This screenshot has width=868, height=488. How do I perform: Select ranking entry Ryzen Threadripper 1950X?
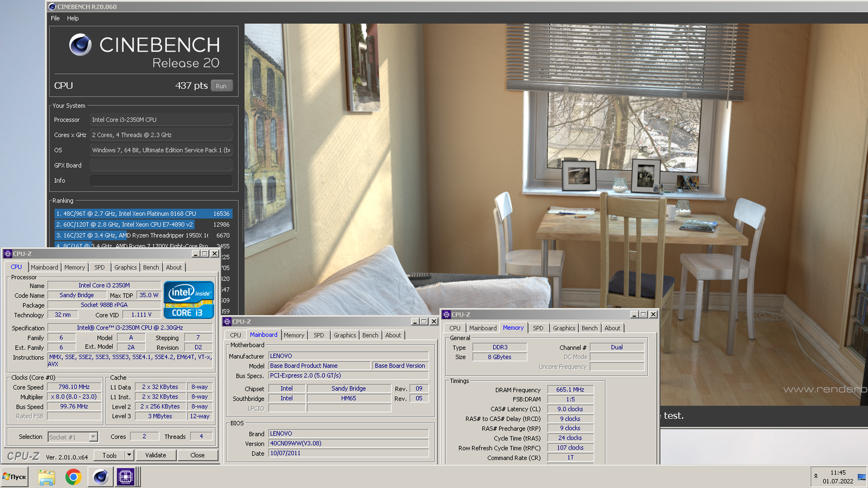coord(143,235)
